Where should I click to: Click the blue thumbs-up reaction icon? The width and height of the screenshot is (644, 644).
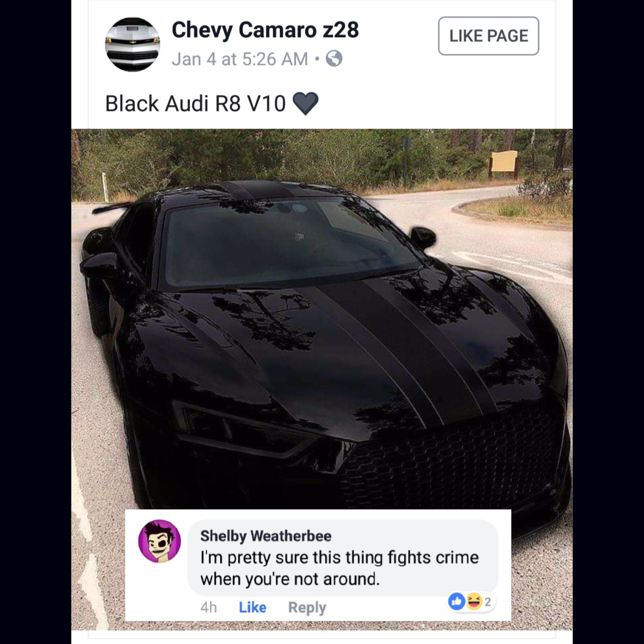click(x=457, y=602)
